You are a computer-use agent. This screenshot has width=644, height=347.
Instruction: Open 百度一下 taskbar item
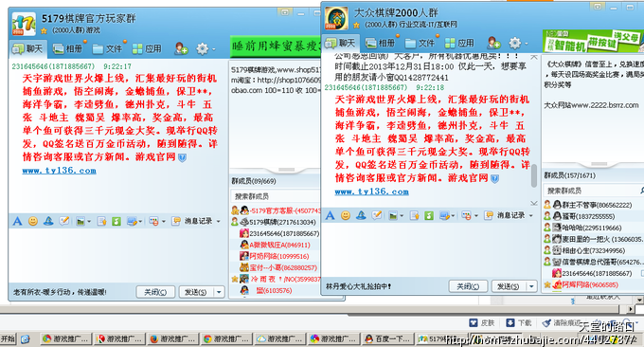point(388,338)
